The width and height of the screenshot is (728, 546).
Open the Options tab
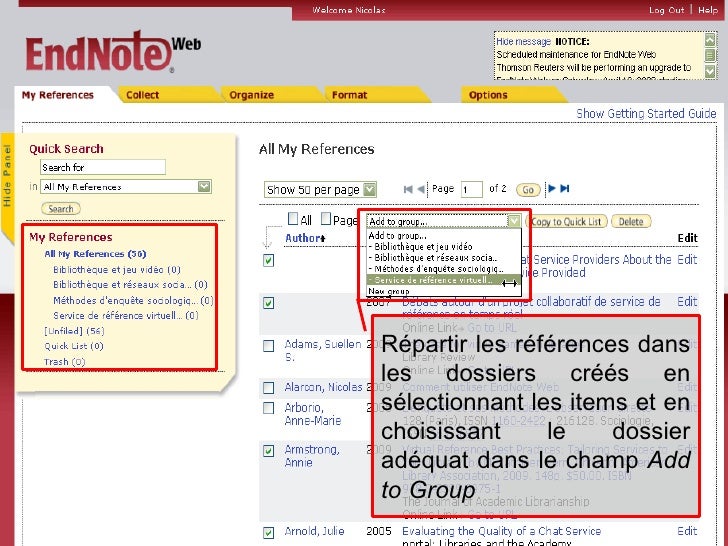tap(488, 95)
